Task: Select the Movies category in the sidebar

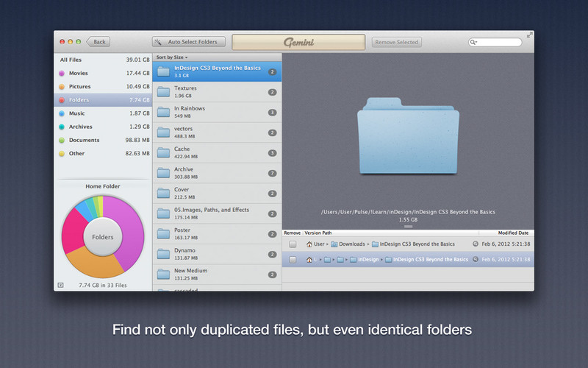Action: point(78,74)
